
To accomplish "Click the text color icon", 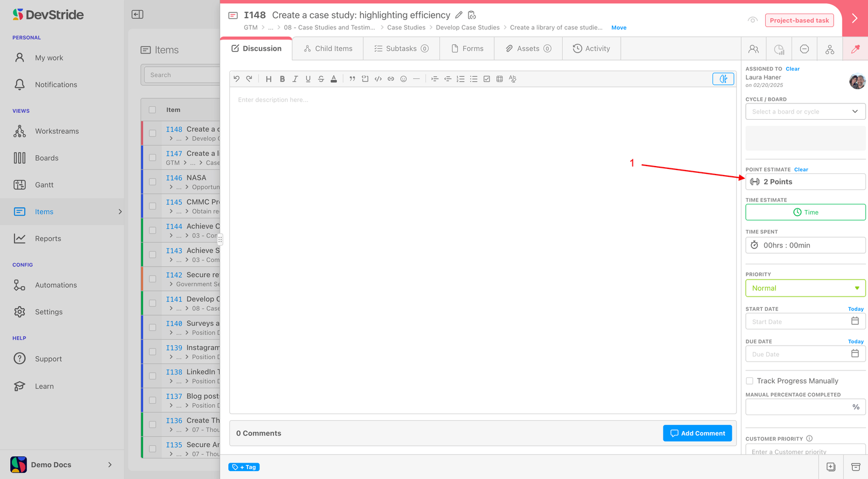I will [x=334, y=79].
